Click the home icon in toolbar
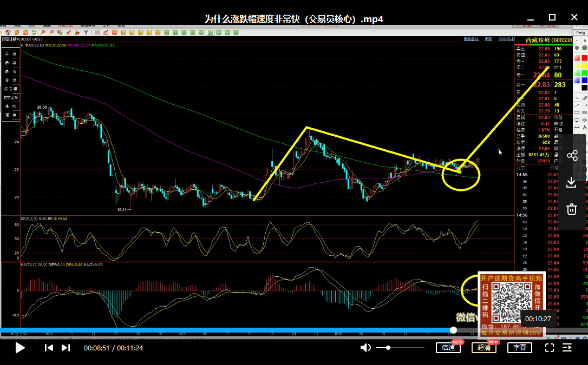The height and width of the screenshot is (365, 588). [8, 32]
